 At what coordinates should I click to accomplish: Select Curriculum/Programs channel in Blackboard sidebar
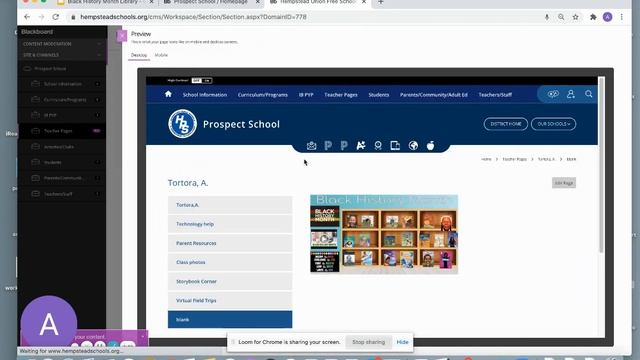[x=62, y=100]
